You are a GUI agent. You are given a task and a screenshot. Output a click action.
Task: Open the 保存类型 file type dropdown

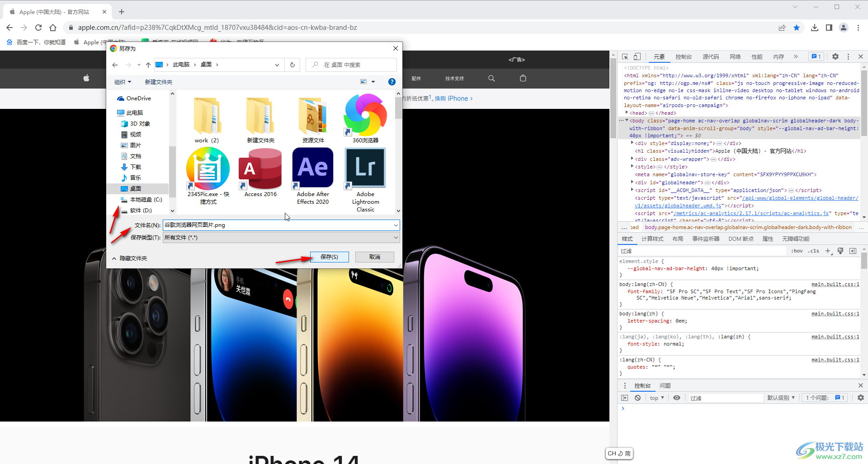tap(281, 237)
